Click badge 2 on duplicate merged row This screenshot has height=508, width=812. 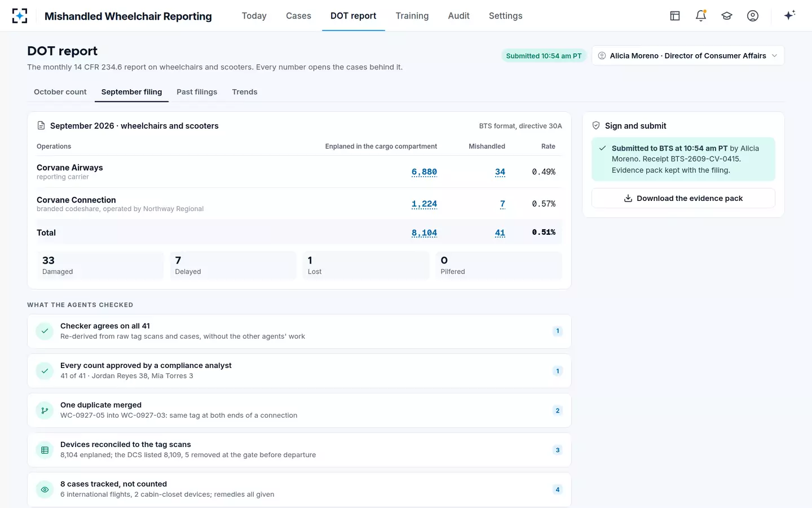tap(558, 410)
